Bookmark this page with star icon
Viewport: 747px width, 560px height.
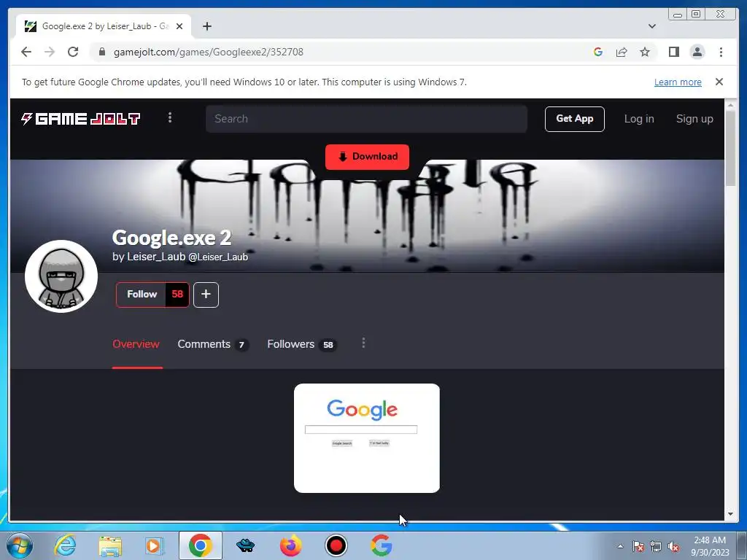pos(645,52)
